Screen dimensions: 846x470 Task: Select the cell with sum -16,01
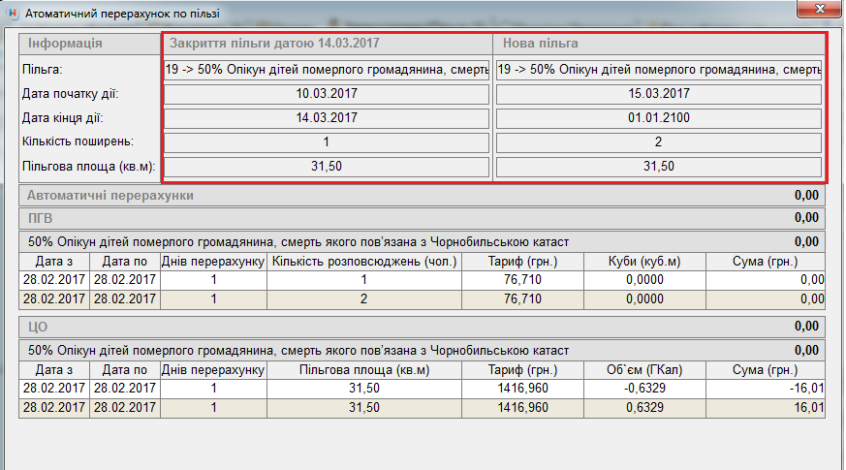pyautogui.click(x=765, y=388)
